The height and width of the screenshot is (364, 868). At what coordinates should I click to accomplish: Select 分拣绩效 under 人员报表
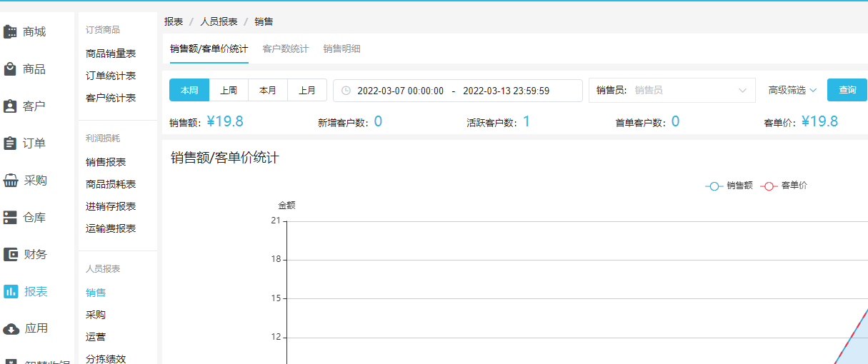point(106,359)
